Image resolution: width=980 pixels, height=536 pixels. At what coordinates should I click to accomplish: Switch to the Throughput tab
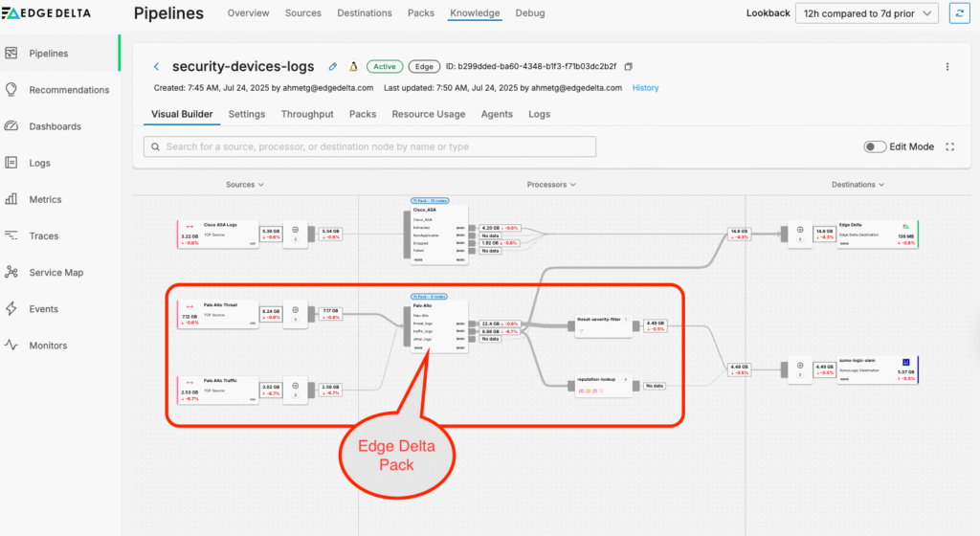[x=307, y=114]
